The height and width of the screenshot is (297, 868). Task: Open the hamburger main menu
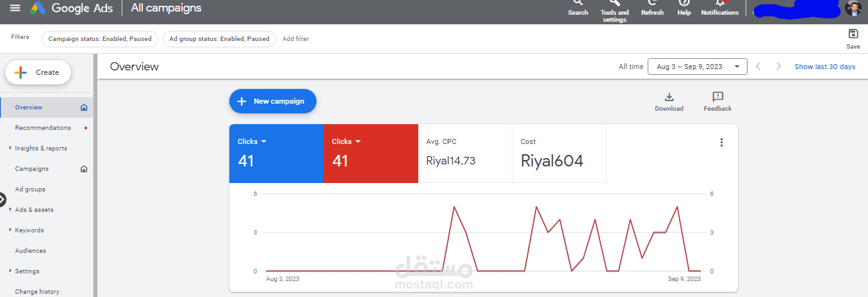pos(15,8)
